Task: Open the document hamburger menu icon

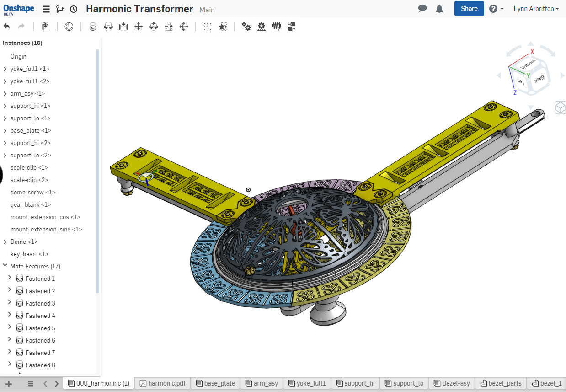Action: click(46, 9)
